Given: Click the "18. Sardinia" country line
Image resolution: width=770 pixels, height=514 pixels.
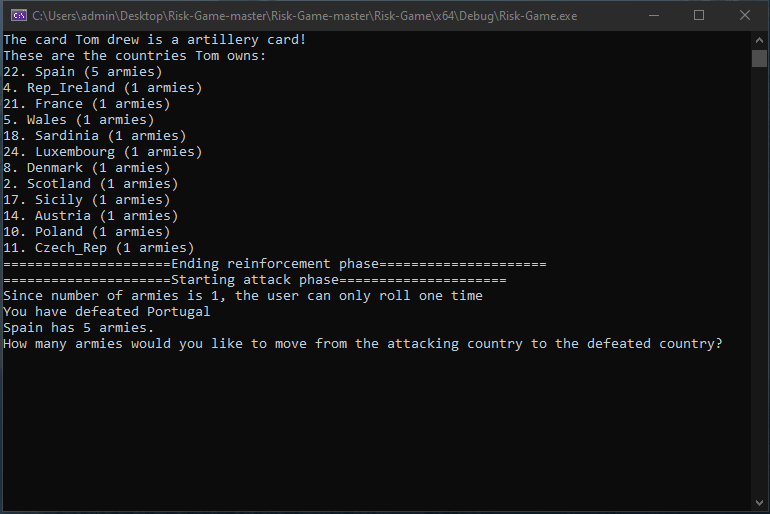Looking at the screenshot, I should [x=95, y=136].
